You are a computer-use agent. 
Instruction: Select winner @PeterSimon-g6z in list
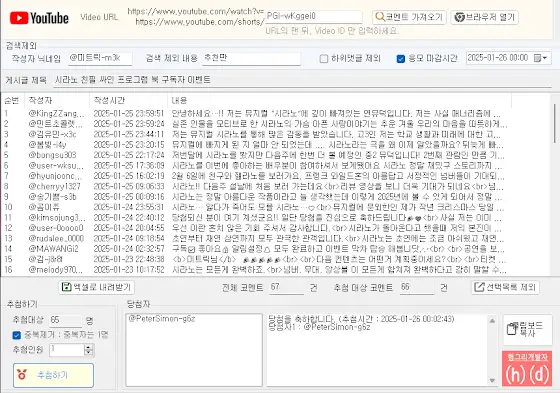pyautogui.click(x=162, y=319)
